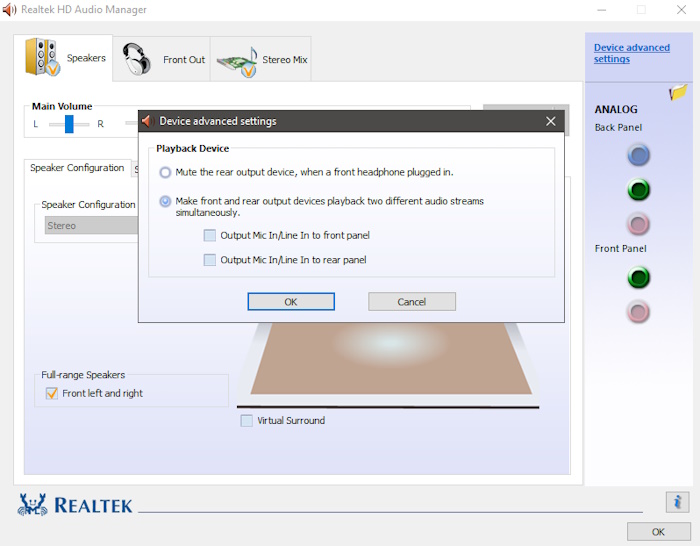Open the Stereo speaker configuration dropdown
This screenshot has height=546, width=700.
(x=92, y=225)
